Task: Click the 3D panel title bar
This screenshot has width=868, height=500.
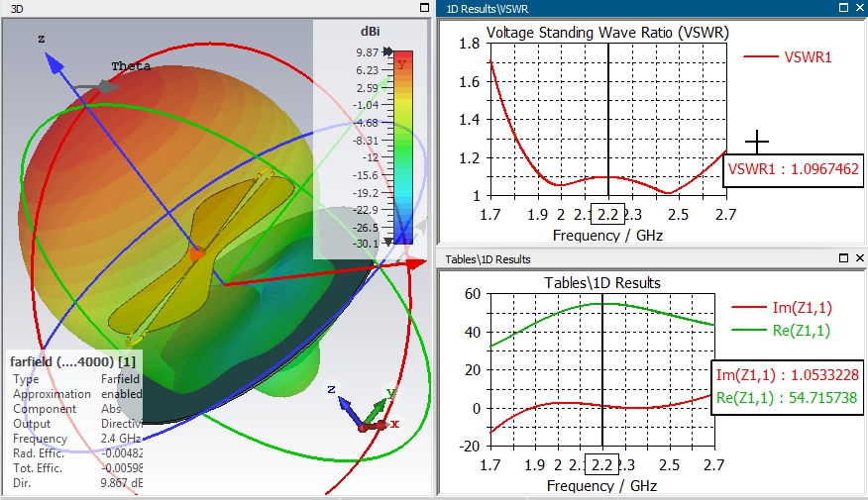Action: (x=216, y=8)
